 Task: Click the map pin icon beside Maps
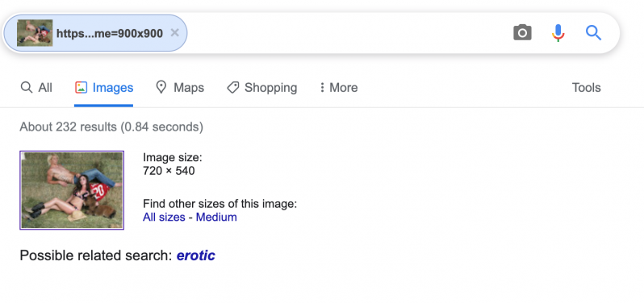(161, 87)
